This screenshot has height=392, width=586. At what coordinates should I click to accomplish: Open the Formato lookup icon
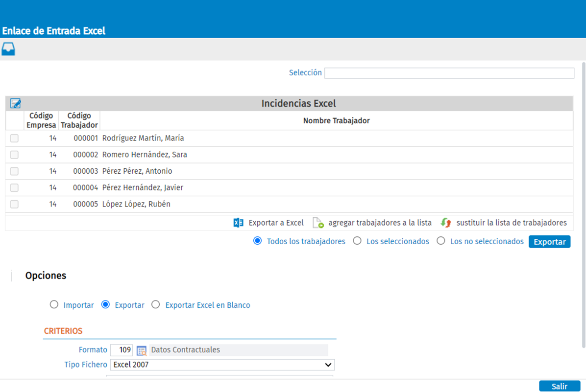tap(142, 350)
